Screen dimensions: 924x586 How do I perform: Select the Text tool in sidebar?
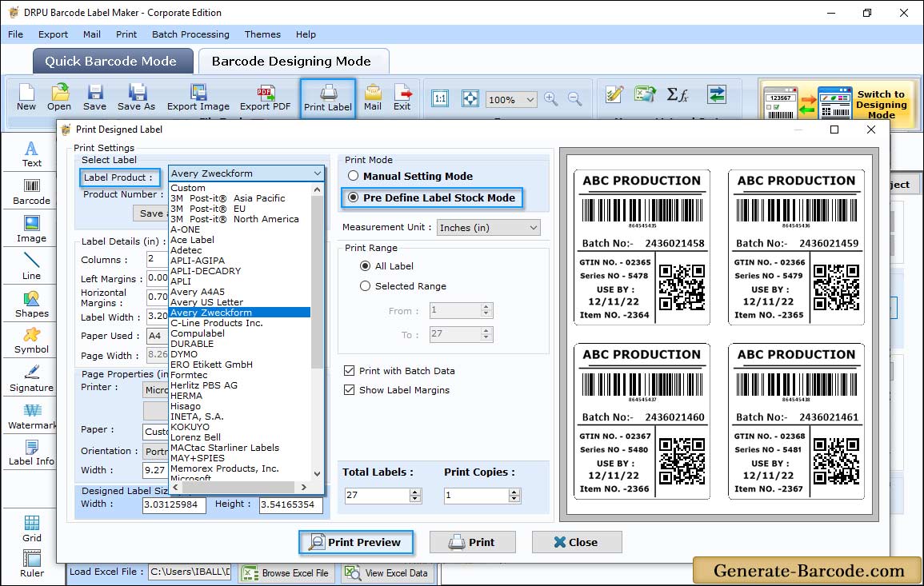click(x=31, y=154)
